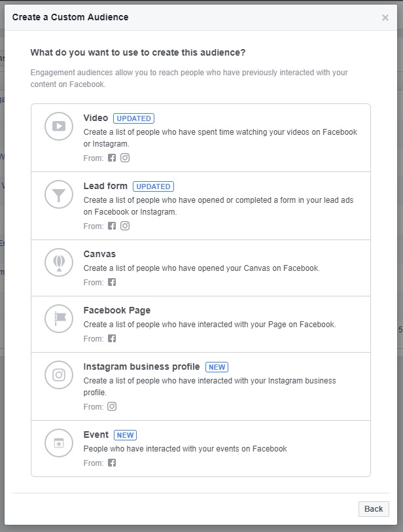
Task: Click the Facebook source icon under Event
Action: tap(112, 463)
